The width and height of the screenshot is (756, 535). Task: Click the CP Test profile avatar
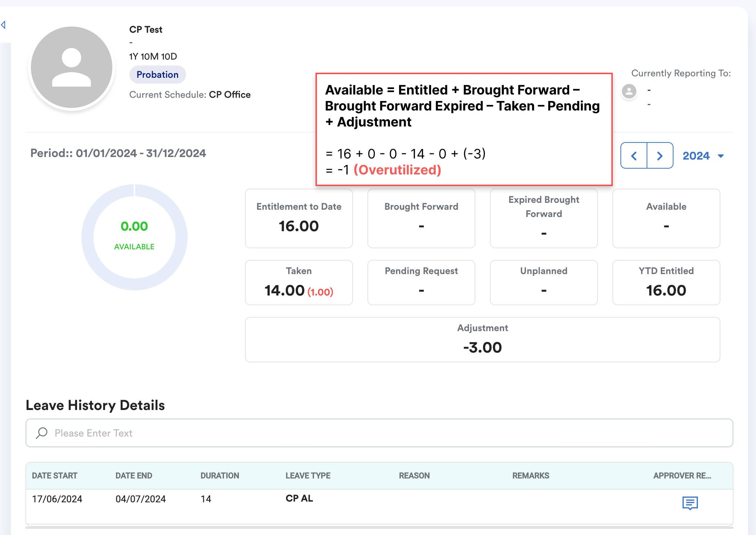[x=72, y=67]
